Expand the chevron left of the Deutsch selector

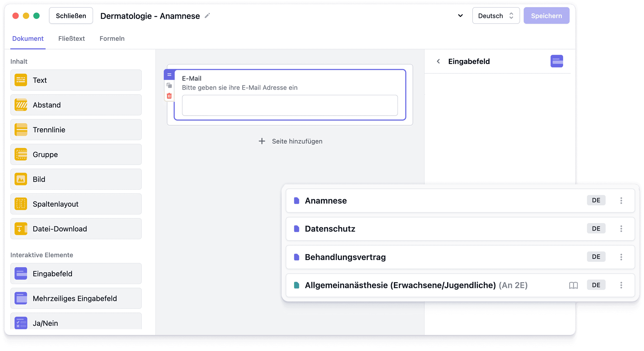tap(460, 16)
